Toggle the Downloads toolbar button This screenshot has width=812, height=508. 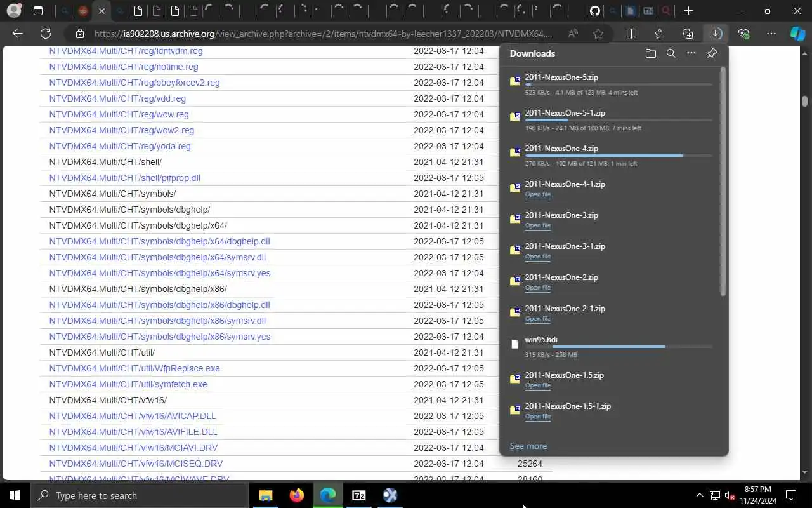[x=716, y=34]
